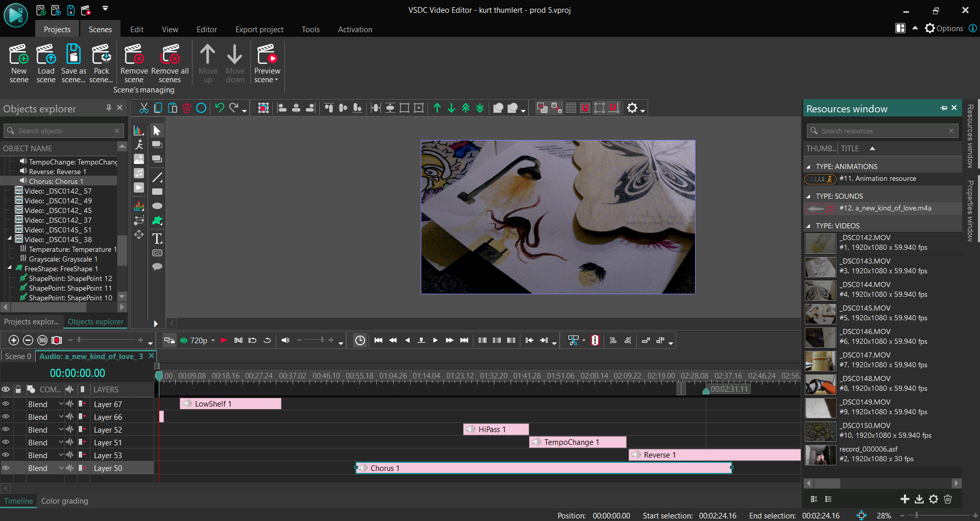
Task: Select the Line drawing tool
Action: point(157,177)
